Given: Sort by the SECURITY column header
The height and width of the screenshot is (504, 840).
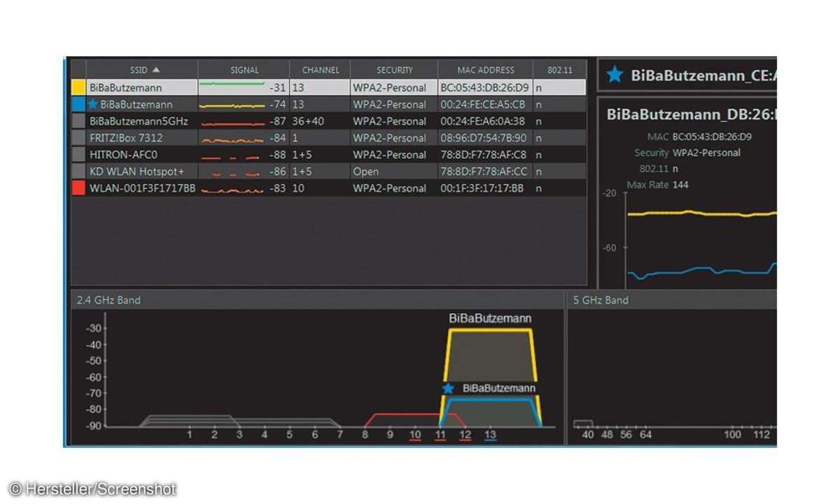Looking at the screenshot, I should [x=395, y=70].
